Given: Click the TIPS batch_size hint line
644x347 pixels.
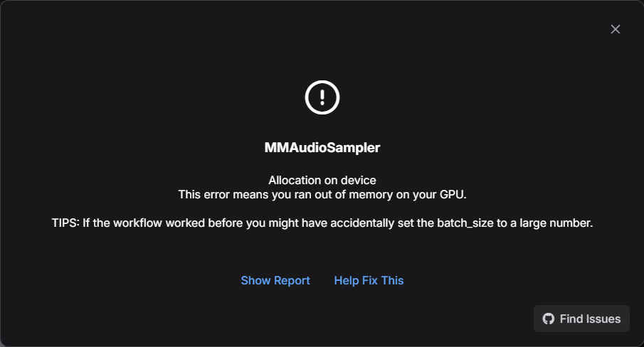Looking at the screenshot, I should coord(322,223).
